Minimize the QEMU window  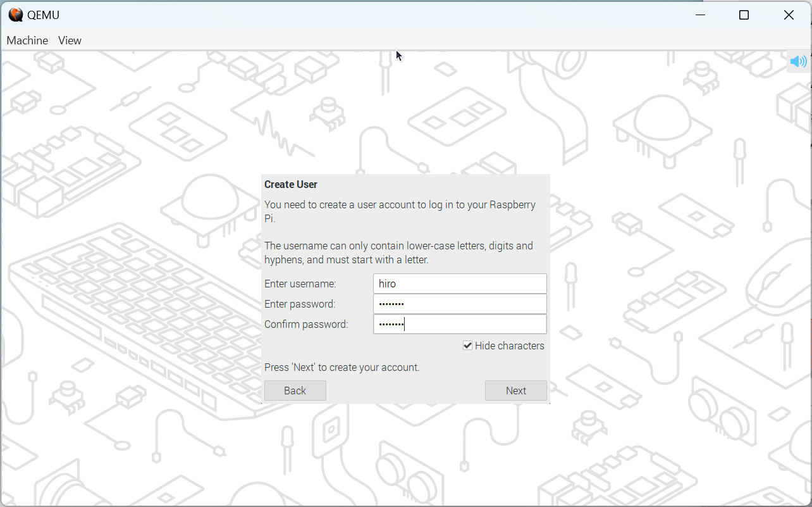click(699, 15)
